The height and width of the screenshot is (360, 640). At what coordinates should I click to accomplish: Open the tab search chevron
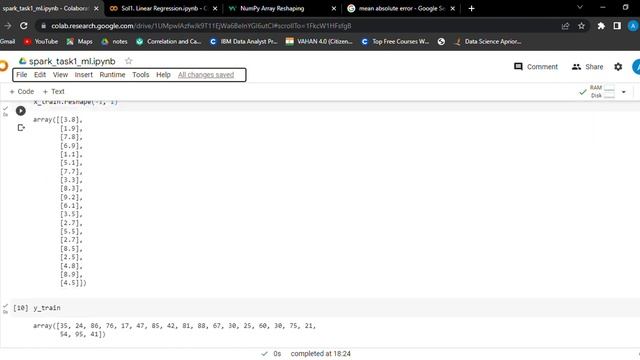click(580, 7)
